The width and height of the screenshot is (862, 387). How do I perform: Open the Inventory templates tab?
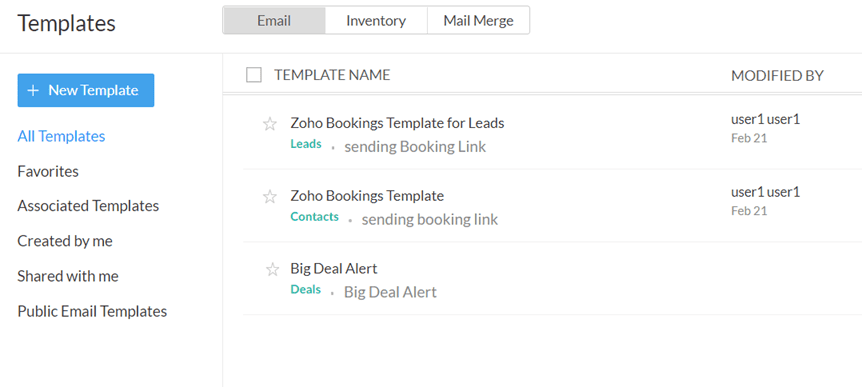coord(376,20)
